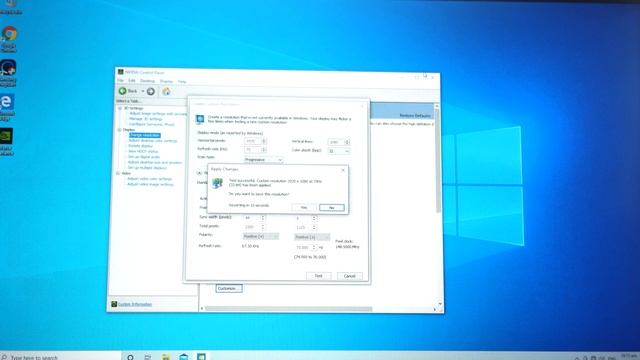The height and width of the screenshot is (360, 640).
Task: Open the horizontal Polarity dropdown
Action: (261, 236)
